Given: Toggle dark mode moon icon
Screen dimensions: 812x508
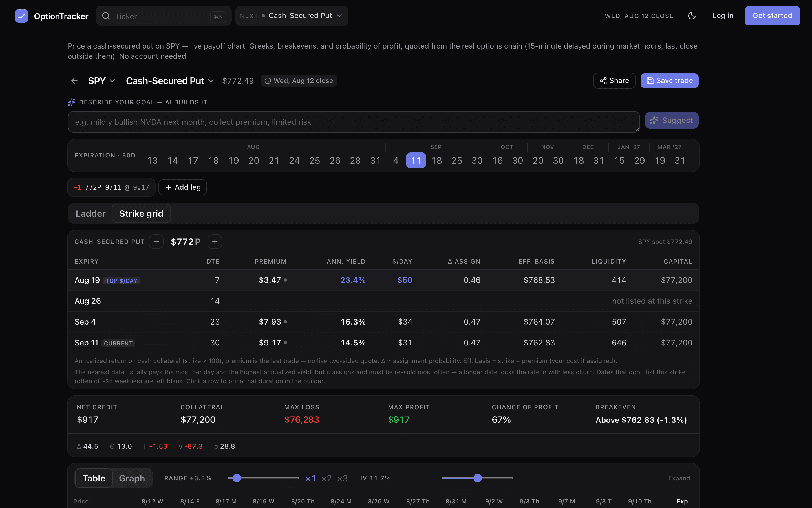Looking at the screenshot, I should coord(692,16).
